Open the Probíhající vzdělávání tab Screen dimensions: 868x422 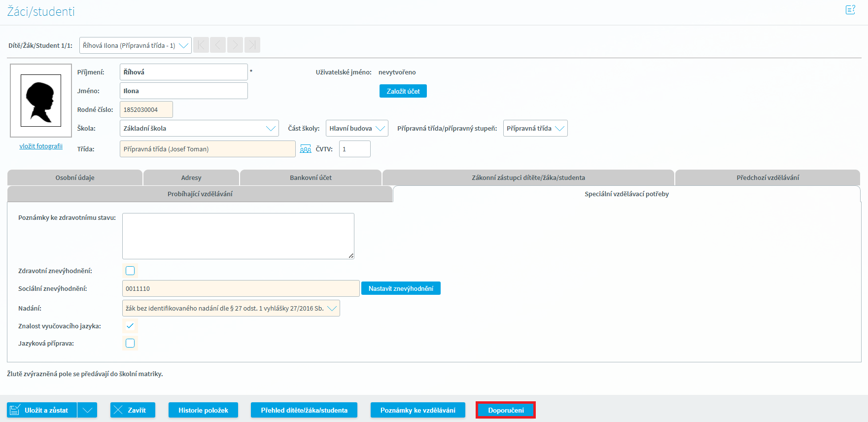point(200,194)
